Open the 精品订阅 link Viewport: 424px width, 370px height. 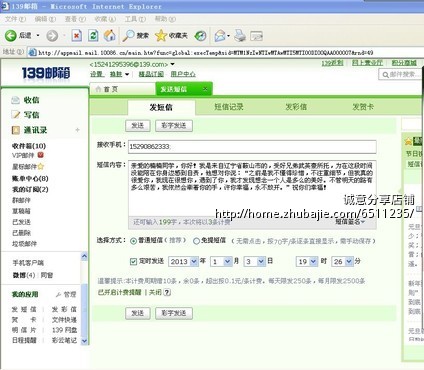pyautogui.click(x=151, y=74)
